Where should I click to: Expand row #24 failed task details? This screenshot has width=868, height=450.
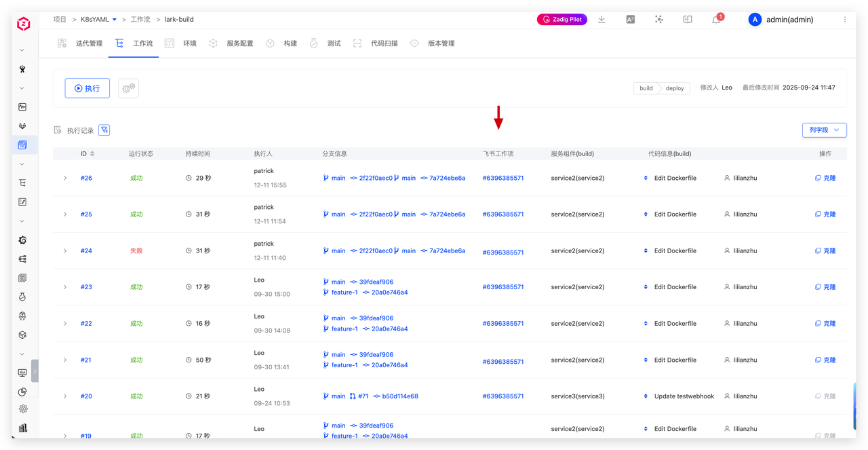pos(65,251)
